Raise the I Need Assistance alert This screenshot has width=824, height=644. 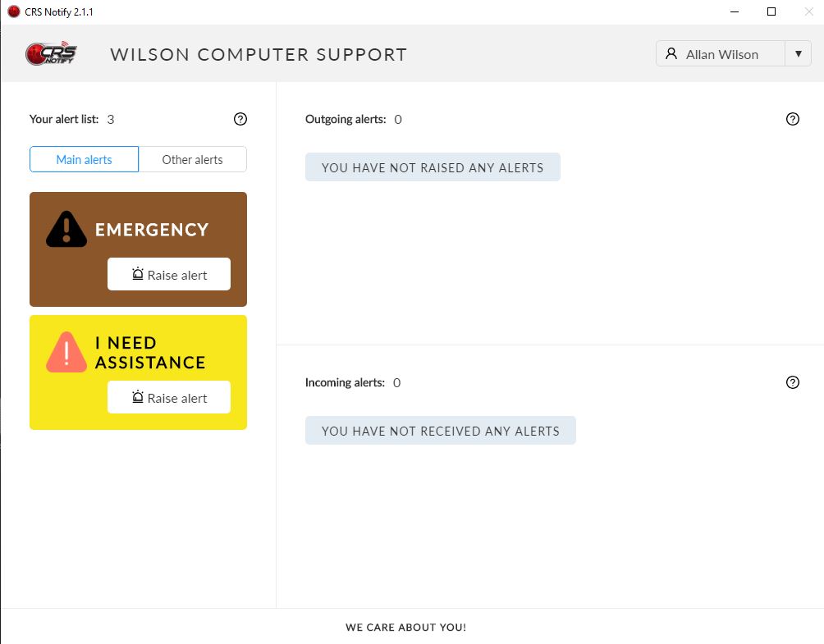[169, 397]
